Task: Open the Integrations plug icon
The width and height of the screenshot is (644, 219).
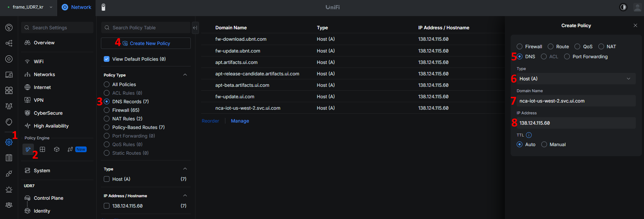Action: click(x=9, y=174)
